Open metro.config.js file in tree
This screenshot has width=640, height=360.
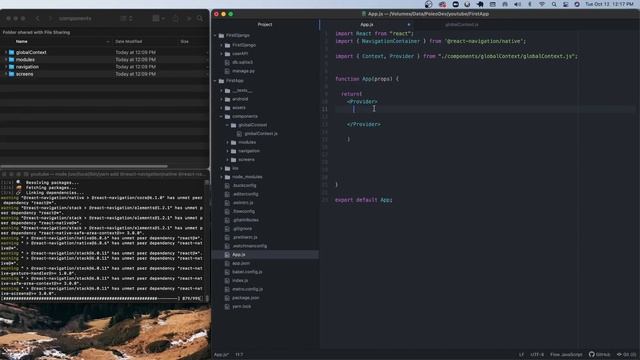point(247,289)
